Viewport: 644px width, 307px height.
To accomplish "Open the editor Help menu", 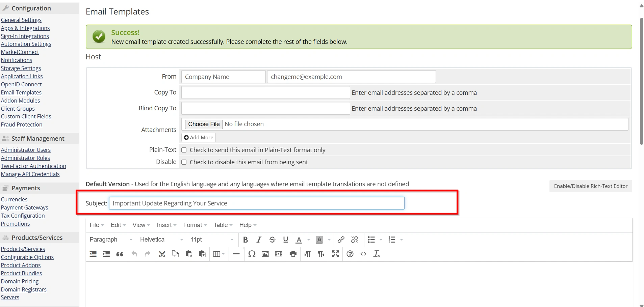I will 248,225.
